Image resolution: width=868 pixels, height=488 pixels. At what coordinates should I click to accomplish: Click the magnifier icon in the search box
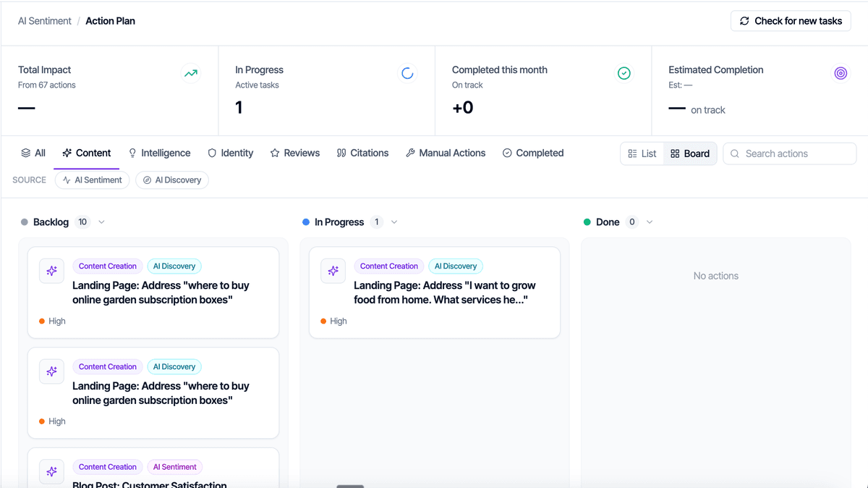[734, 153]
